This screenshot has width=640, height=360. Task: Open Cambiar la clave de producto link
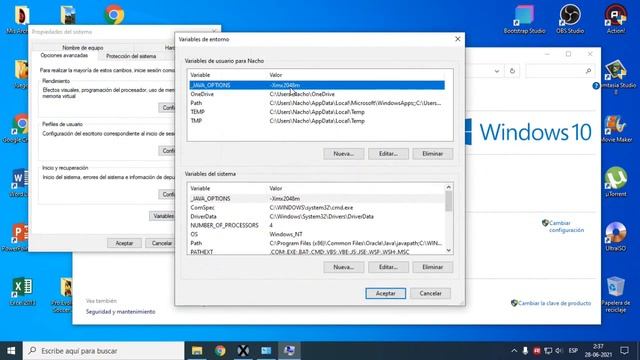554,303
